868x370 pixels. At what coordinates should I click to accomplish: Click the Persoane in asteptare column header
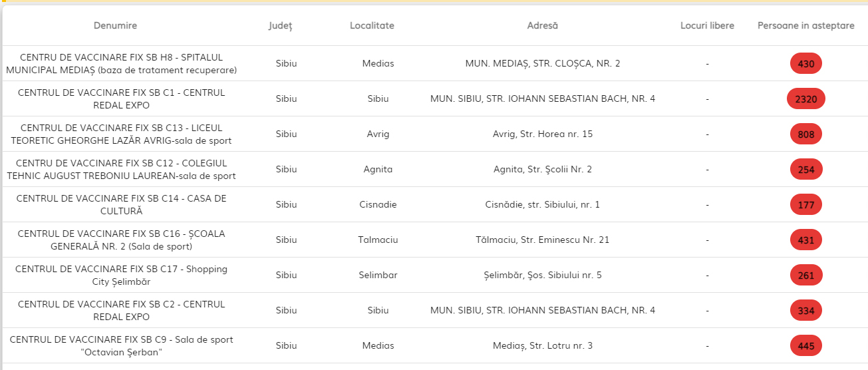(x=806, y=25)
